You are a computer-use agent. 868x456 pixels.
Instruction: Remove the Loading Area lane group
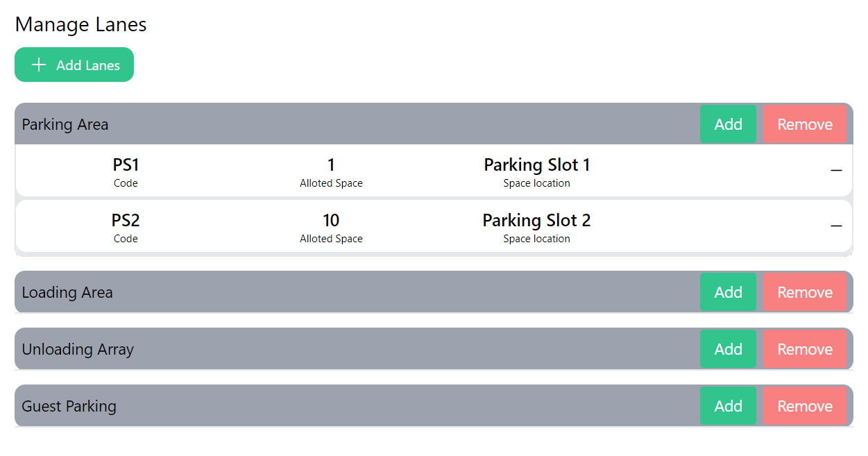coord(804,292)
